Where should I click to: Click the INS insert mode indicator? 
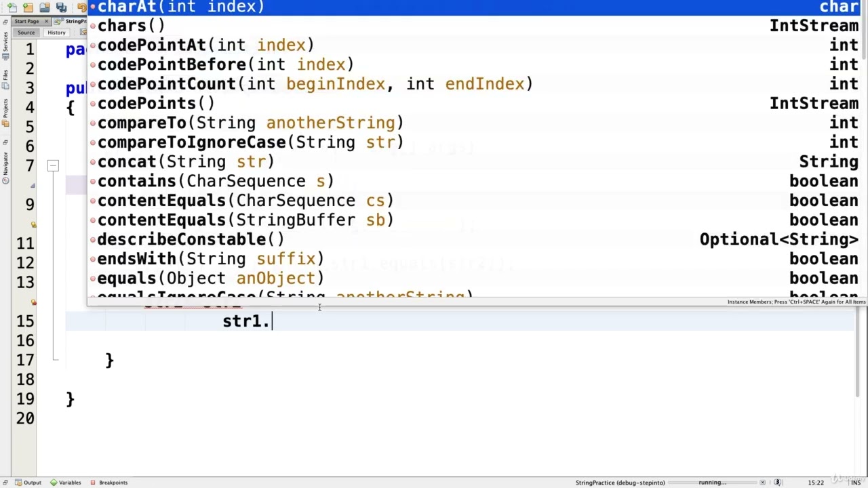(856, 483)
